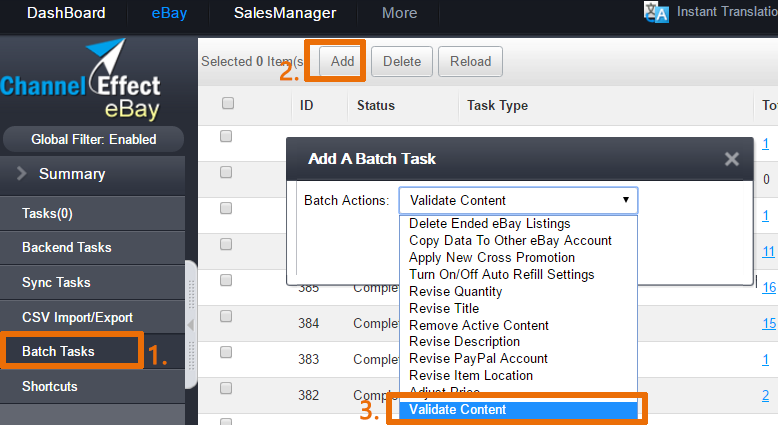Open Backend Tasks in sidebar
Screen dimensions: 778x425
point(92,247)
